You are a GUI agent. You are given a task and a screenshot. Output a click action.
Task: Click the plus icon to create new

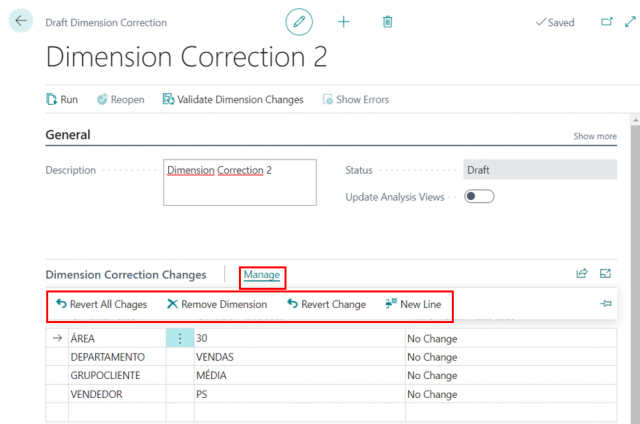coord(343,21)
